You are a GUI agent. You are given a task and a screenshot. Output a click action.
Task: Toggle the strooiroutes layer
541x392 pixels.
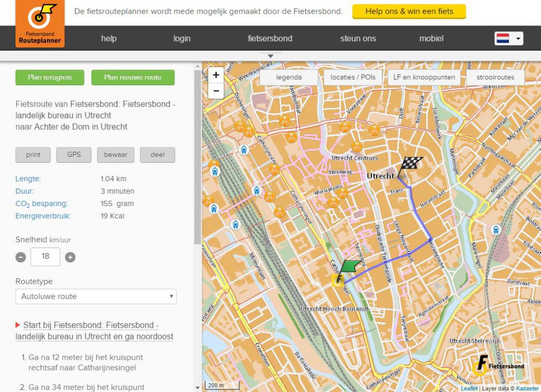(495, 77)
